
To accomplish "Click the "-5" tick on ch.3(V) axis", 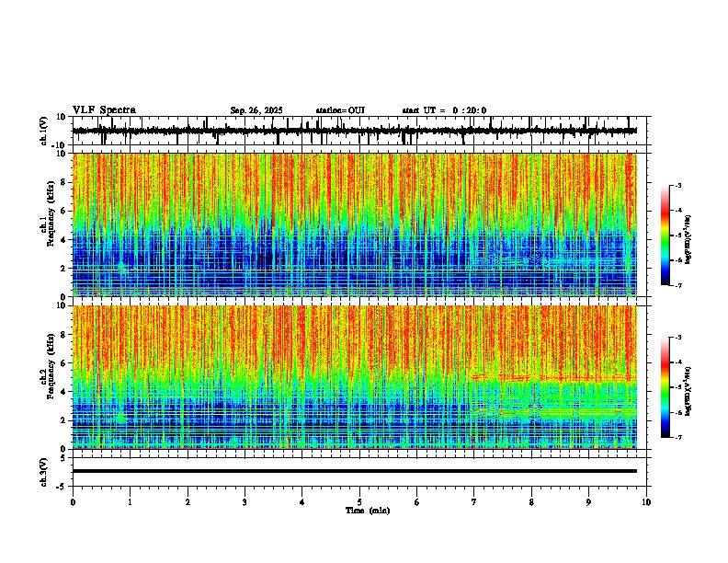I will pyautogui.click(x=63, y=487).
